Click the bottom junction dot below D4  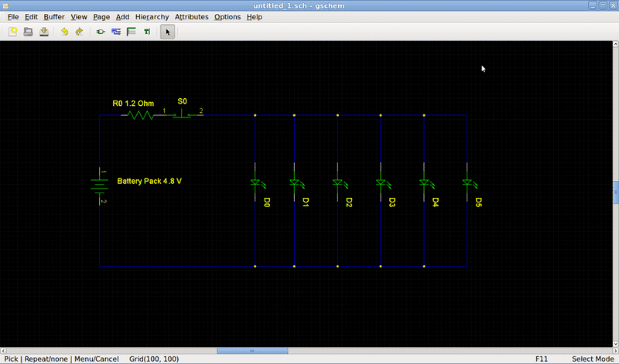424,266
